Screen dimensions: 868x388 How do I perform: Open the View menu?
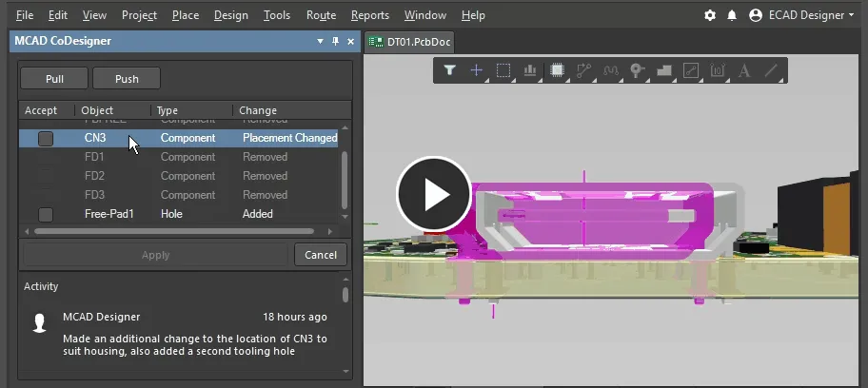click(x=94, y=15)
